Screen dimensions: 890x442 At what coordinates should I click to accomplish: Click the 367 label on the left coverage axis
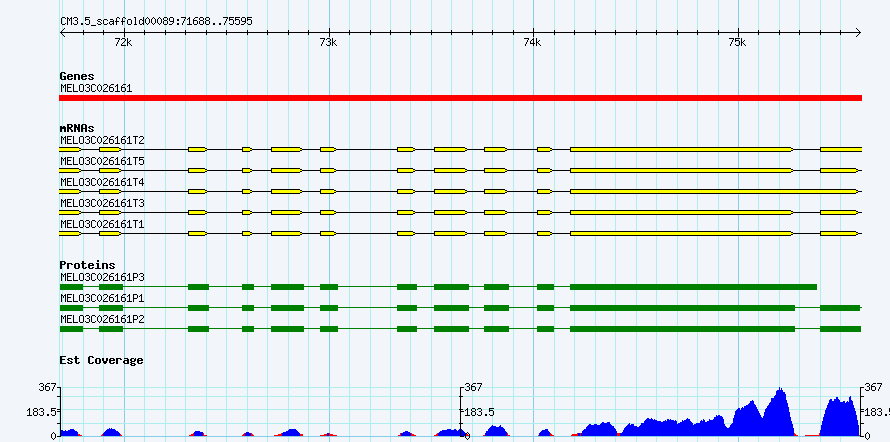click(47, 388)
